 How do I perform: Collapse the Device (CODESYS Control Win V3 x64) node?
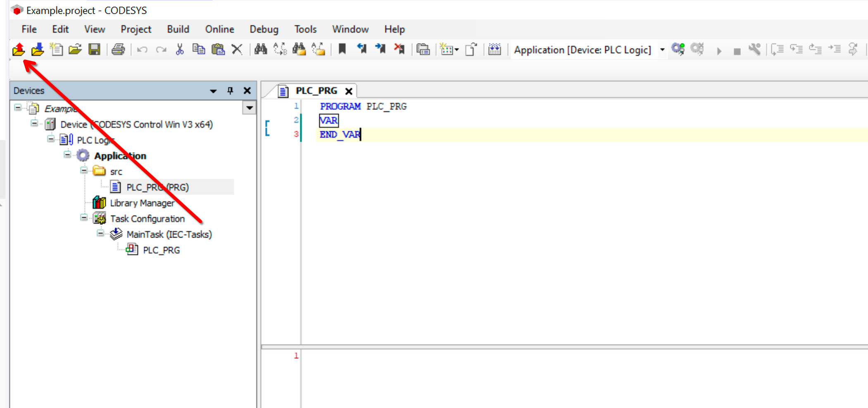click(34, 123)
